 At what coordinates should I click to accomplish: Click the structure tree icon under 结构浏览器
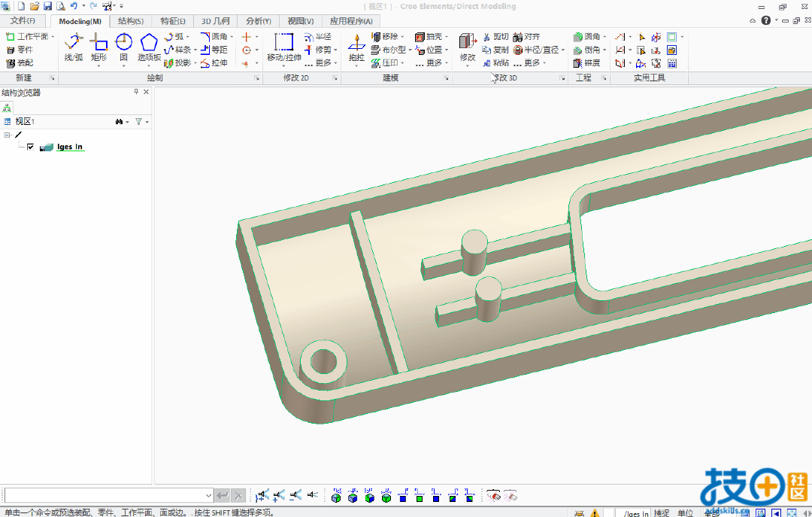[x=7, y=108]
